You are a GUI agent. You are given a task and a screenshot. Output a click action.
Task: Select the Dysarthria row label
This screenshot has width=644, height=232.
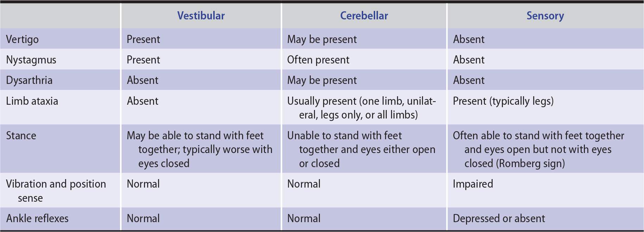[29, 80]
